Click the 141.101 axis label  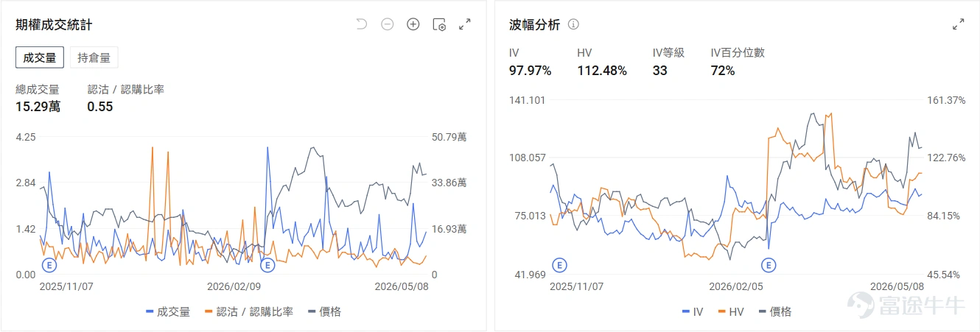pyautogui.click(x=528, y=100)
